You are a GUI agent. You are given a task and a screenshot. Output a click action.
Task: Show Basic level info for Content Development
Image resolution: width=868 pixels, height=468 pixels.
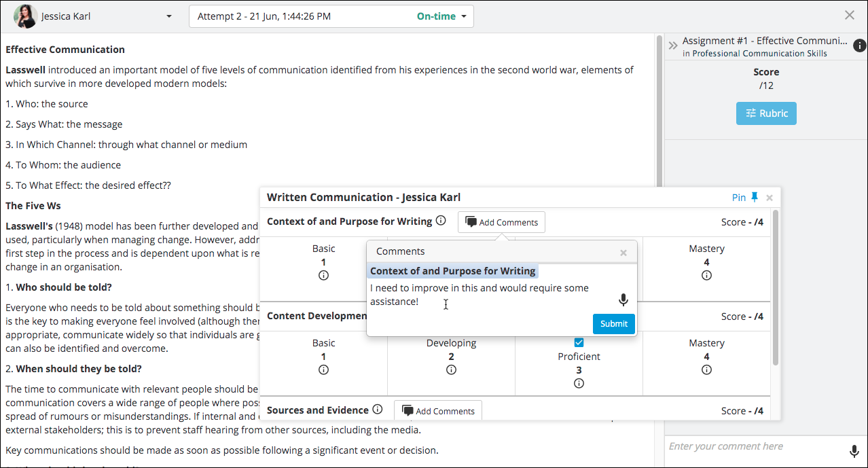coord(323,370)
